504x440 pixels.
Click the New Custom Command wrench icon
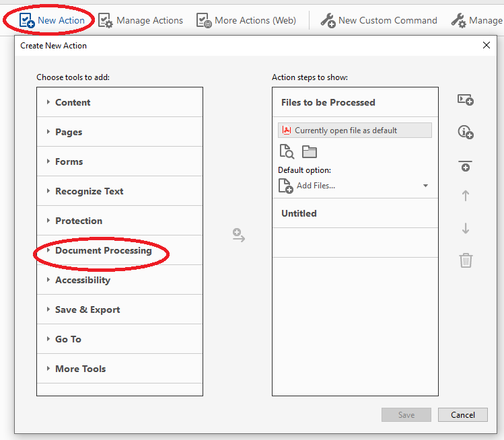tap(328, 21)
